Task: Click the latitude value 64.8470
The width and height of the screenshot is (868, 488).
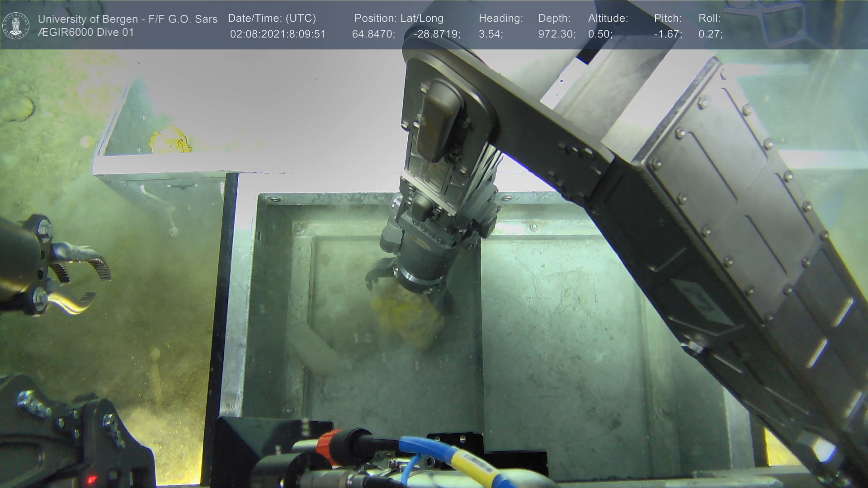Action: [373, 34]
